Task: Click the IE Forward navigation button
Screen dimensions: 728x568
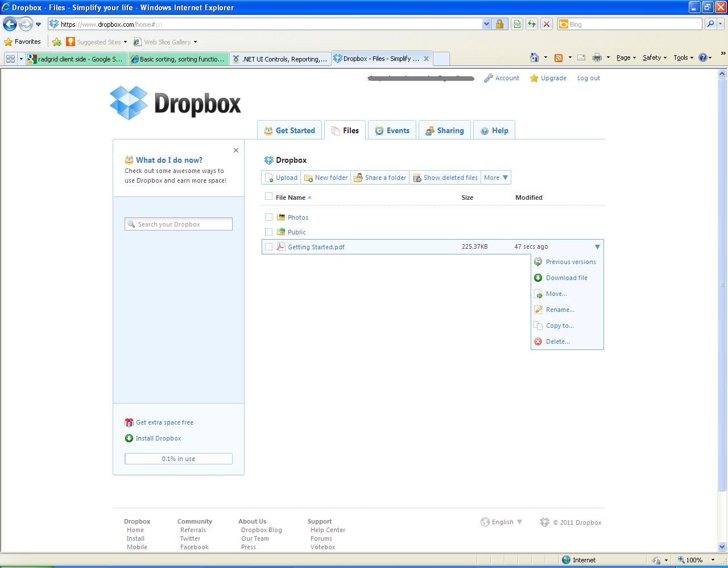Action: (x=26, y=24)
